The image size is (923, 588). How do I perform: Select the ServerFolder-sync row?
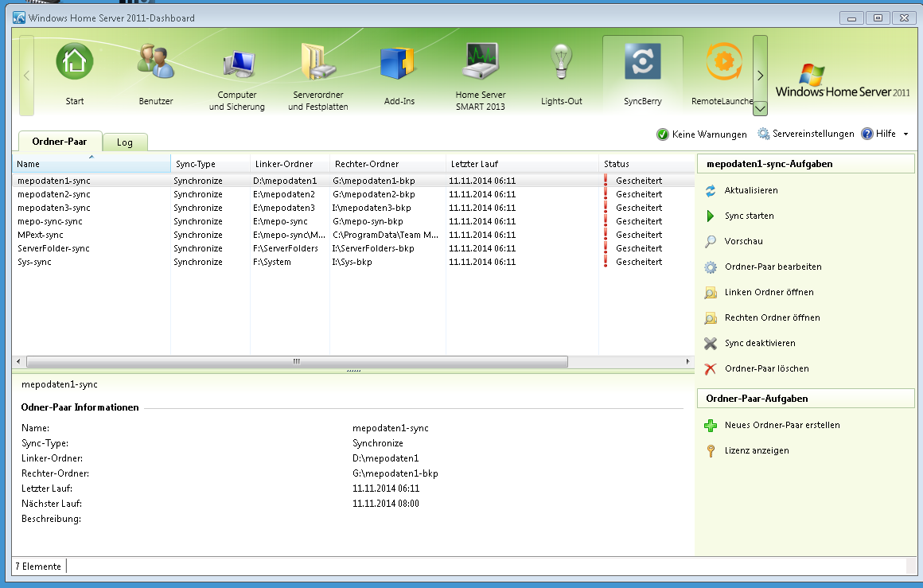53,248
